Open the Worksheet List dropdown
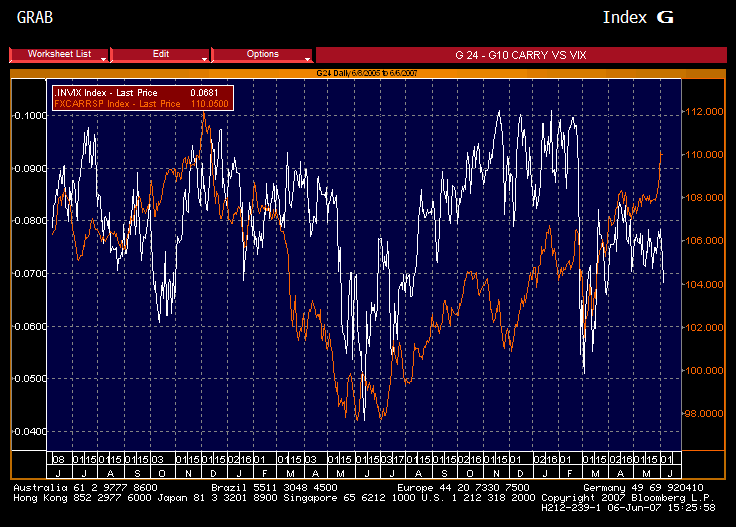This screenshot has height=527, width=736. click(x=59, y=54)
